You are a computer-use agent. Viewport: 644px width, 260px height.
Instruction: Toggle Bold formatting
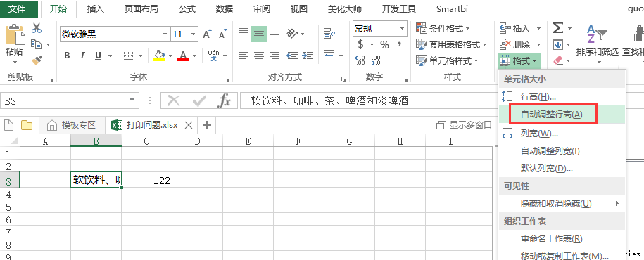(x=67, y=56)
